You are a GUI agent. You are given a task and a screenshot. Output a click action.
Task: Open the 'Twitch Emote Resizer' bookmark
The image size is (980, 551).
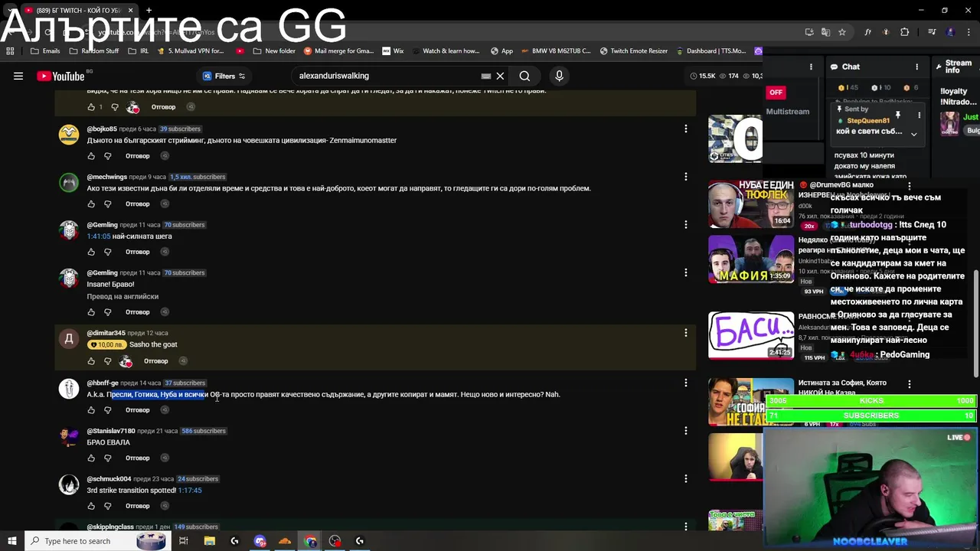tap(633, 51)
